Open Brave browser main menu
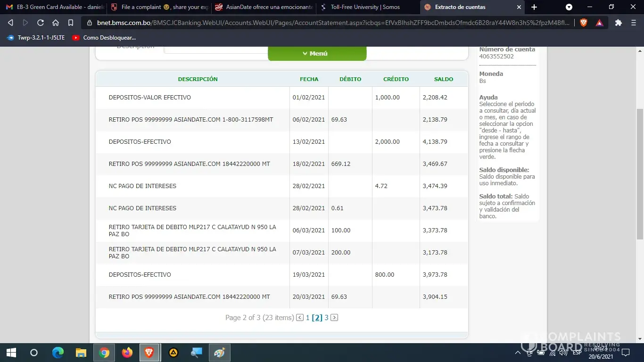Screen dimensions: 644x362 pos(633,23)
